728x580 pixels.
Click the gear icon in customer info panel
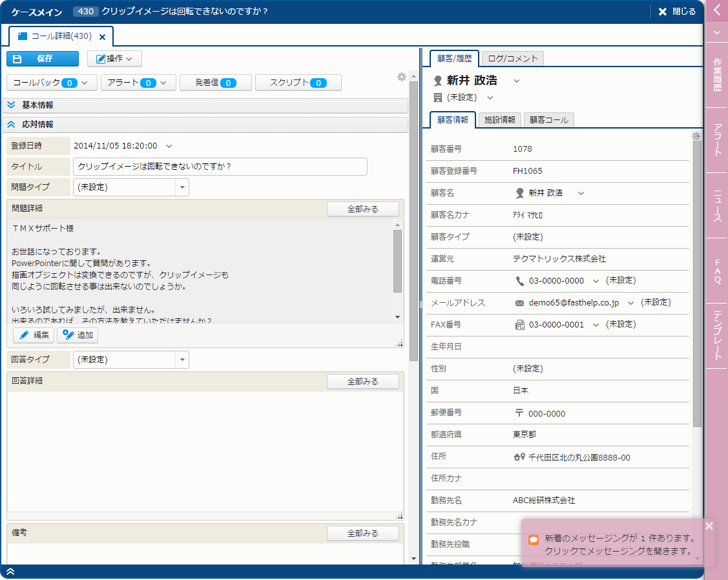tap(696, 136)
